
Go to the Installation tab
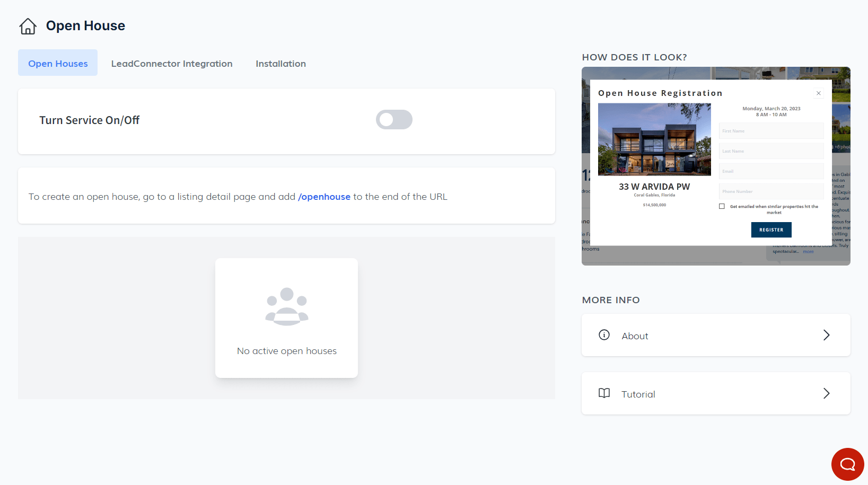(x=280, y=64)
